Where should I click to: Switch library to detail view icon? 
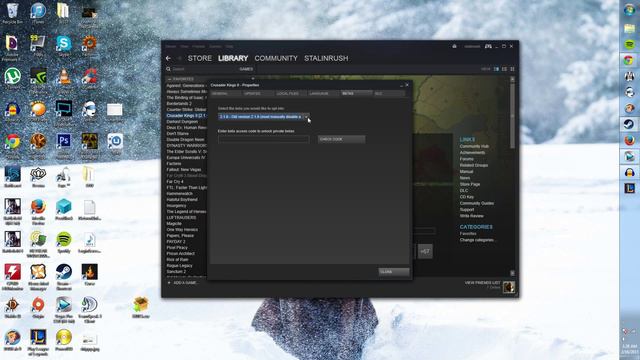(x=496, y=69)
